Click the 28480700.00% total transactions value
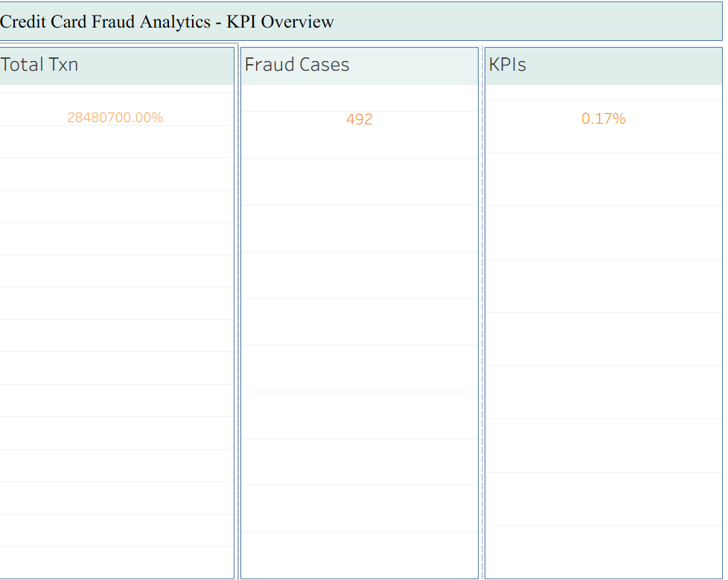Image resolution: width=728 pixels, height=580 pixels. [115, 117]
